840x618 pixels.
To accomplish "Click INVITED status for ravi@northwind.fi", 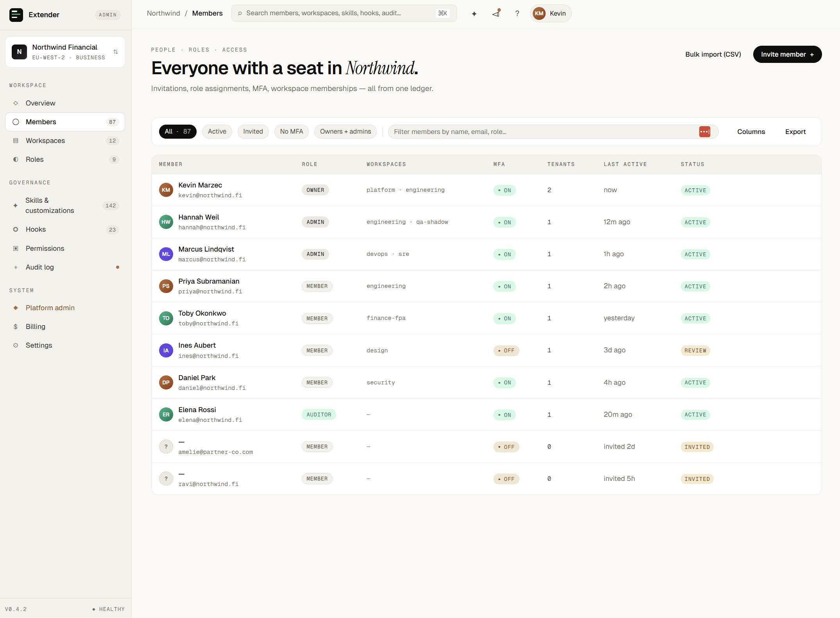I will pyautogui.click(x=697, y=479).
